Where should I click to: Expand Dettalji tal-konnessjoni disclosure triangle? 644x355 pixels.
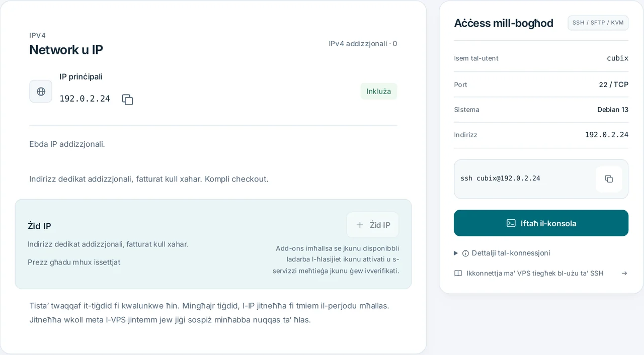(x=456, y=253)
